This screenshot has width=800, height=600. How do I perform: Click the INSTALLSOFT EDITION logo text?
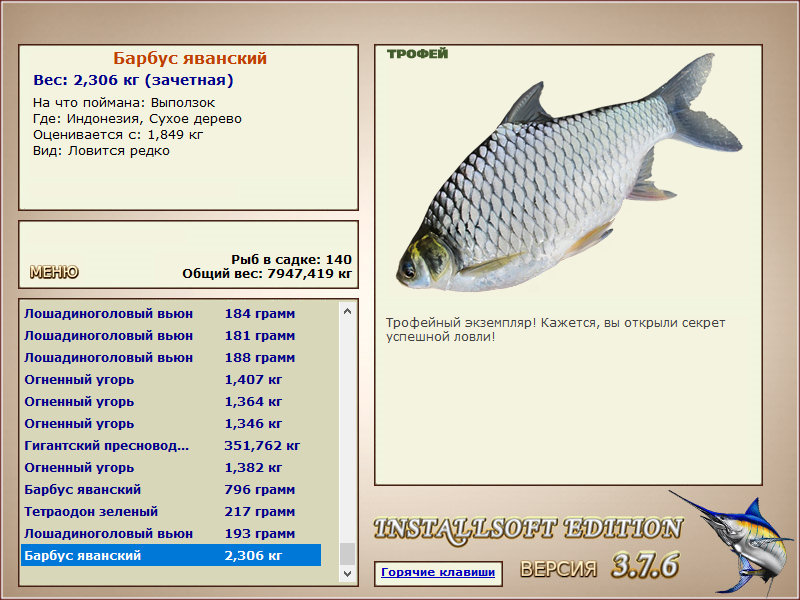[x=528, y=529]
